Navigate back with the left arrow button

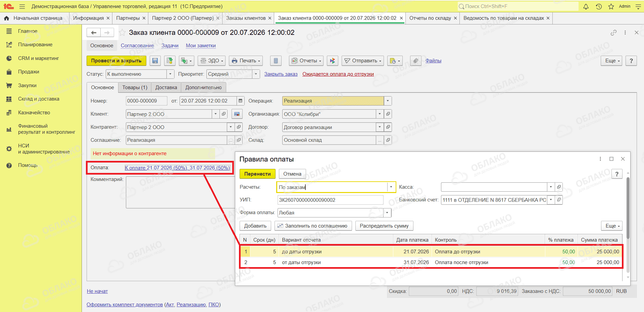94,33
